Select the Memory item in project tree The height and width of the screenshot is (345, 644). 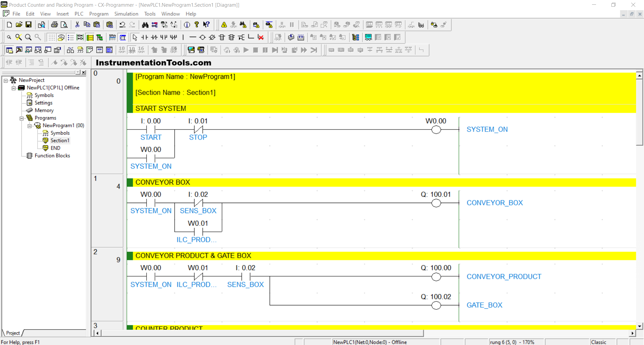[x=44, y=110]
